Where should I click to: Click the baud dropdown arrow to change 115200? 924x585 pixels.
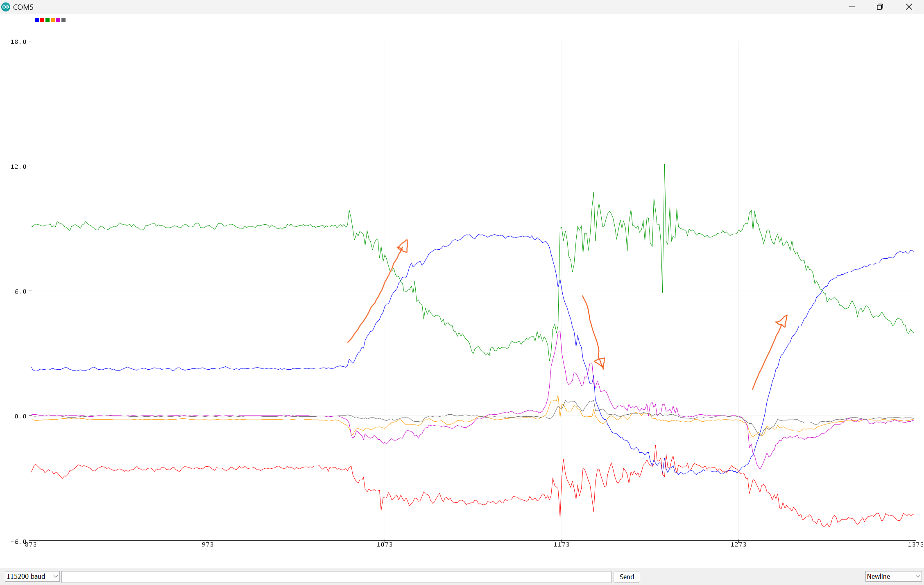click(55, 576)
